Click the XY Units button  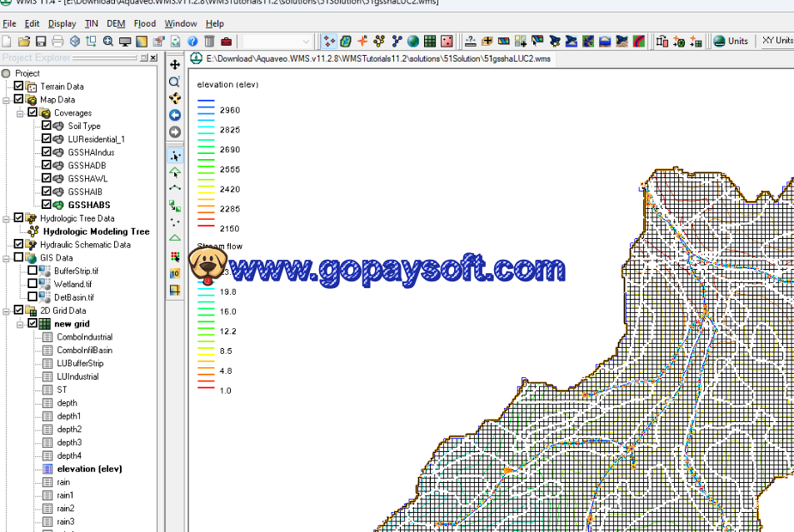click(x=775, y=41)
